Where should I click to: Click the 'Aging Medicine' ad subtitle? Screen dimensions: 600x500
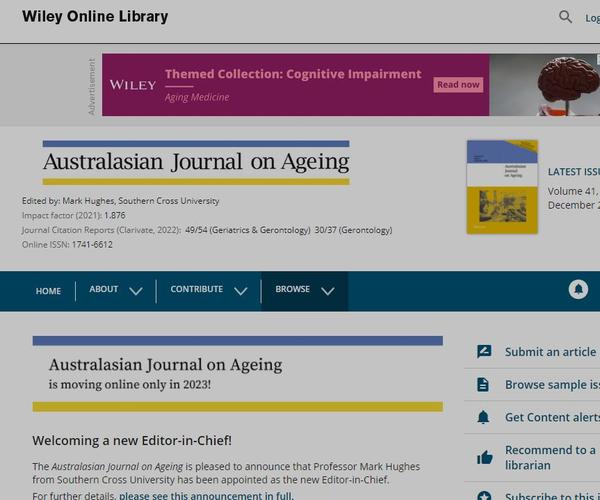click(197, 97)
